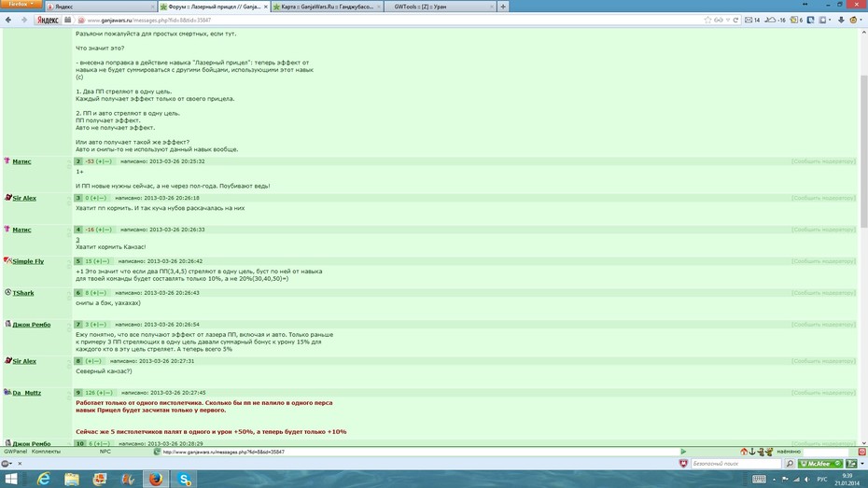The height and width of the screenshot is (488, 868).
Task: Open GWPanel in the bottom bar
Action: (16, 452)
